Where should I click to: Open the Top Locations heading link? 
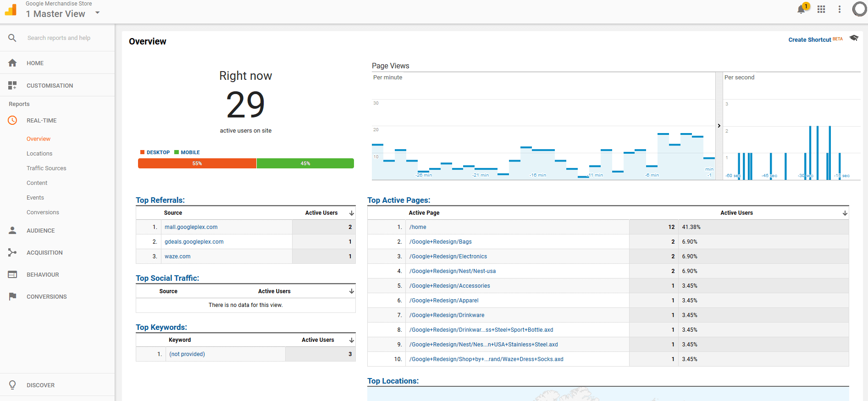[393, 381]
